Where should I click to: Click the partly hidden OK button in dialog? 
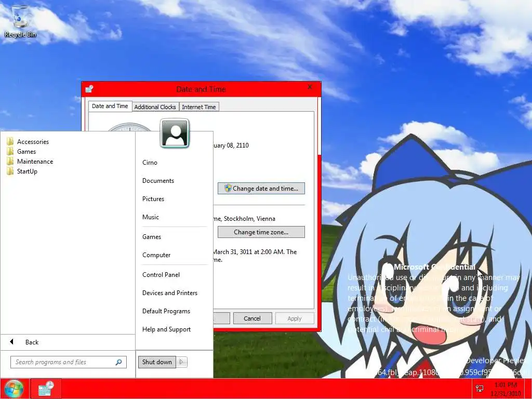[221, 318]
